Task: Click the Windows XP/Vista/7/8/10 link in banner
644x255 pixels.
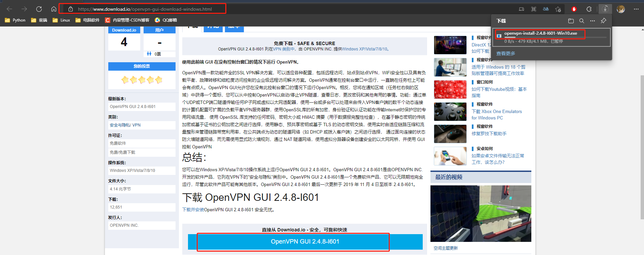Action: click(364, 49)
